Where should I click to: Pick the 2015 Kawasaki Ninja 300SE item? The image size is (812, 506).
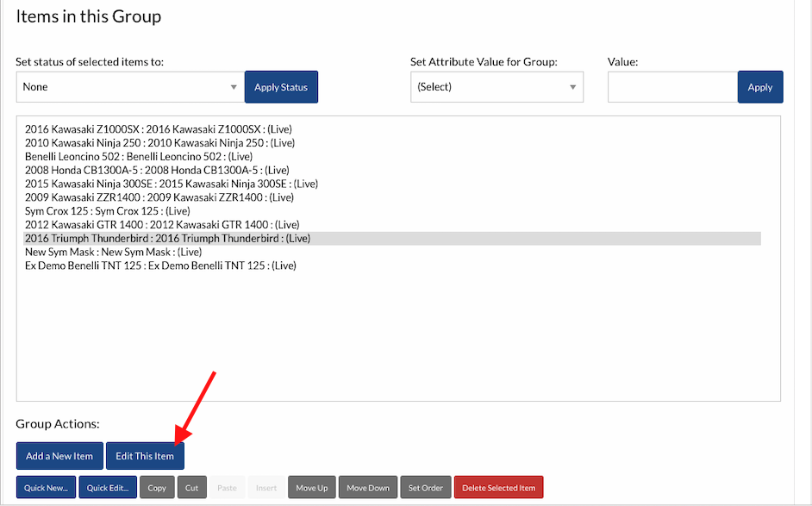pos(171,184)
